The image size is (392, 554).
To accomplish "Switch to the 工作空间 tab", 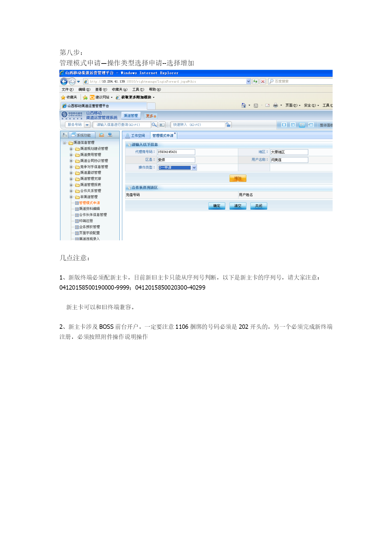I will pyautogui.click(x=136, y=135).
